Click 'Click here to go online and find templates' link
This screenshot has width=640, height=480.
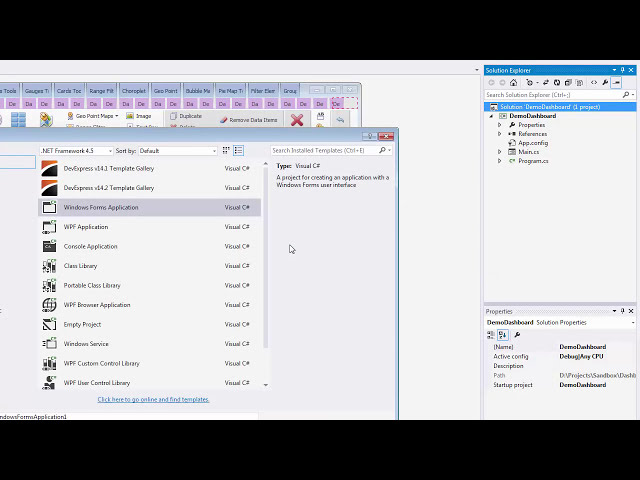(153, 399)
